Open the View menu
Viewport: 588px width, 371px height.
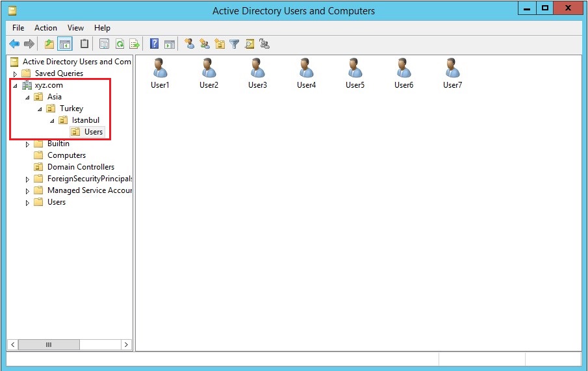click(x=75, y=28)
